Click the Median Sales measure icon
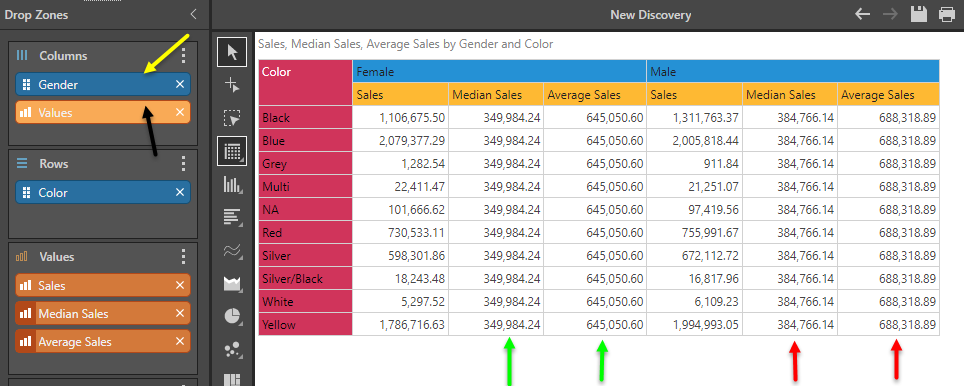Screen dimensions: 964x386 [x=26, y=313]
